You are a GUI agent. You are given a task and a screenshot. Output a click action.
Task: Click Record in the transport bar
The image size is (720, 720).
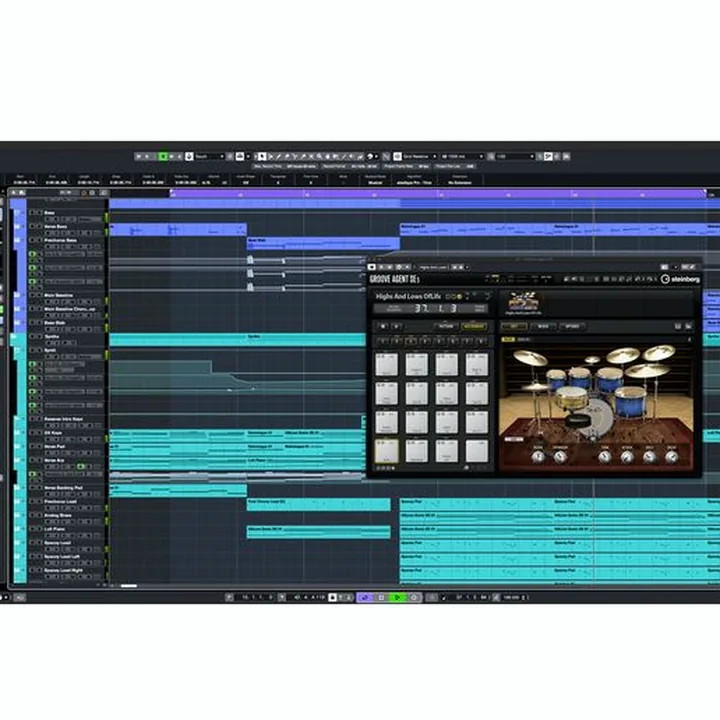414,597
